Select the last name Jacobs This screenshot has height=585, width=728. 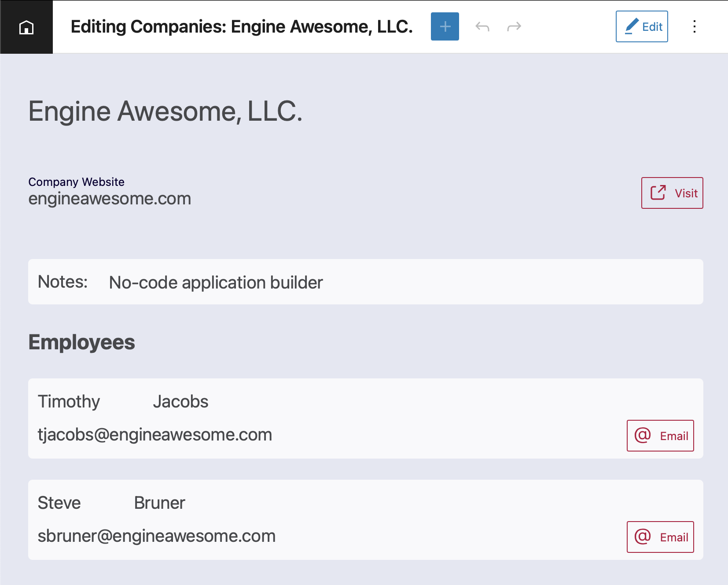(180, 401)
